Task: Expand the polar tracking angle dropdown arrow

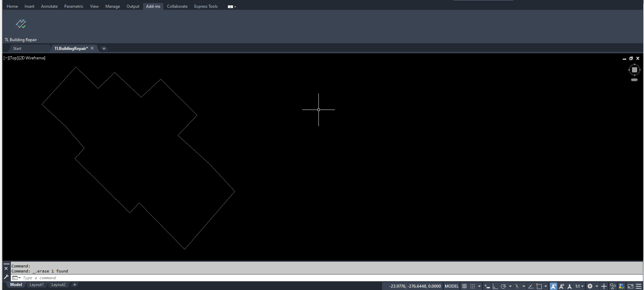Action: [510, 286]
